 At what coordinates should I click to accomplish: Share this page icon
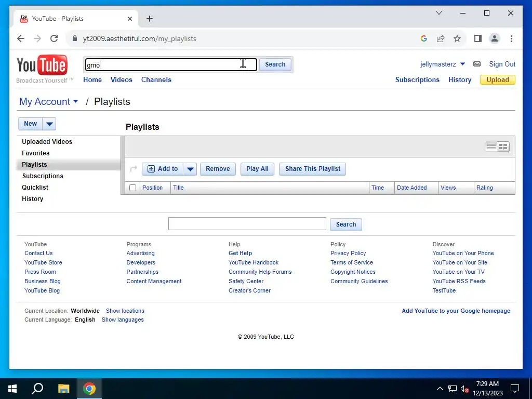coord(441,38)
